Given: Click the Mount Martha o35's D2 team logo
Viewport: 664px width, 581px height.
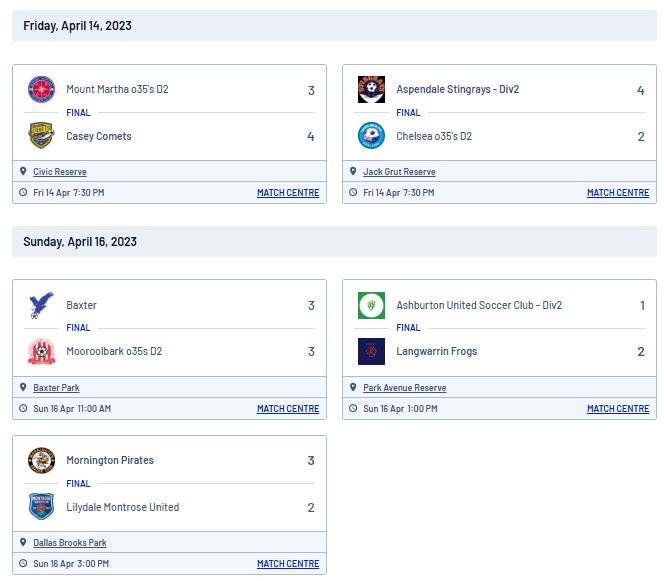Looking at the screenshot, I should (41, 89).
